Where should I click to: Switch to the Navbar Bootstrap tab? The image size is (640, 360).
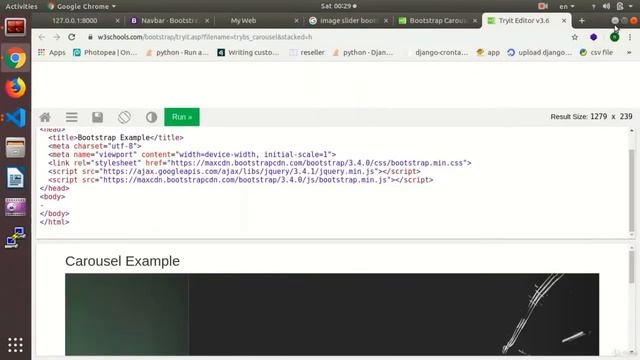[169, 20]
